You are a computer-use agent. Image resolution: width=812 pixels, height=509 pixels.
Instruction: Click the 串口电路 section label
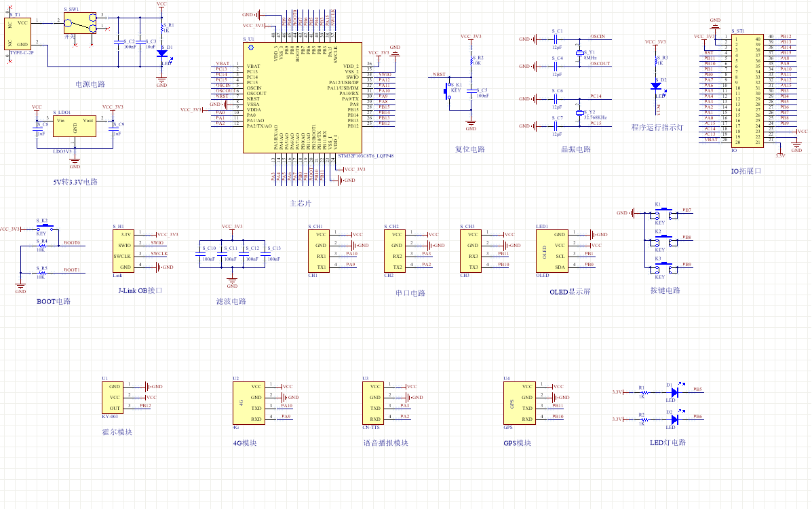click(x=410, y=293)
